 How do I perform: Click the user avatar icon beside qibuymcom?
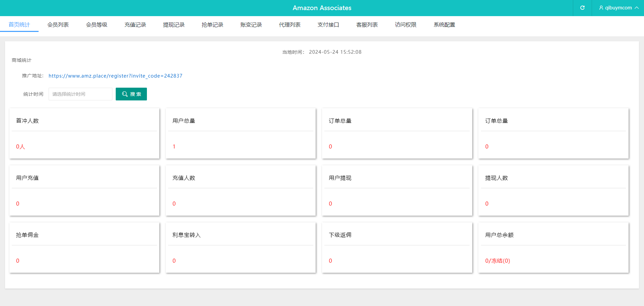pyautogui.click(x=601, y=8)
